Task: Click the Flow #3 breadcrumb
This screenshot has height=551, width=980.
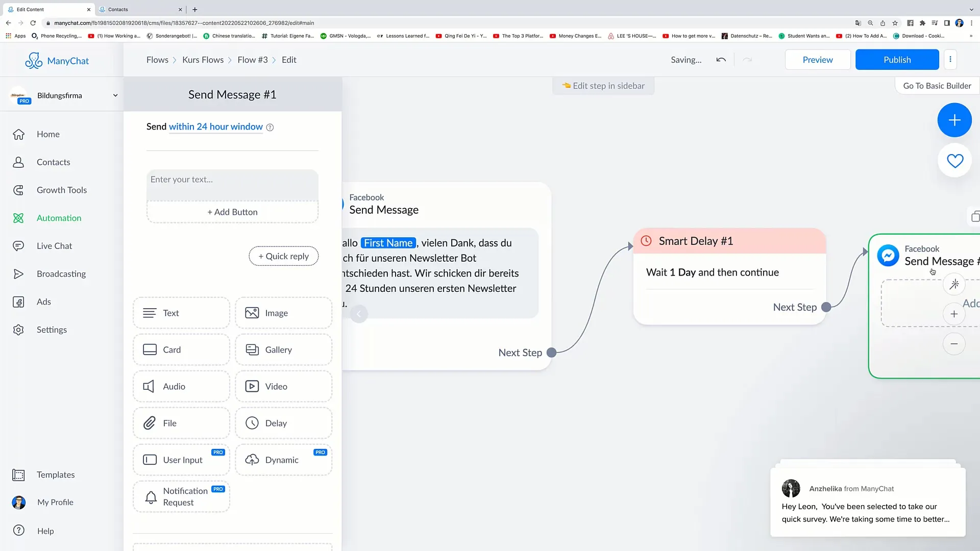Action: pos(252,60)
